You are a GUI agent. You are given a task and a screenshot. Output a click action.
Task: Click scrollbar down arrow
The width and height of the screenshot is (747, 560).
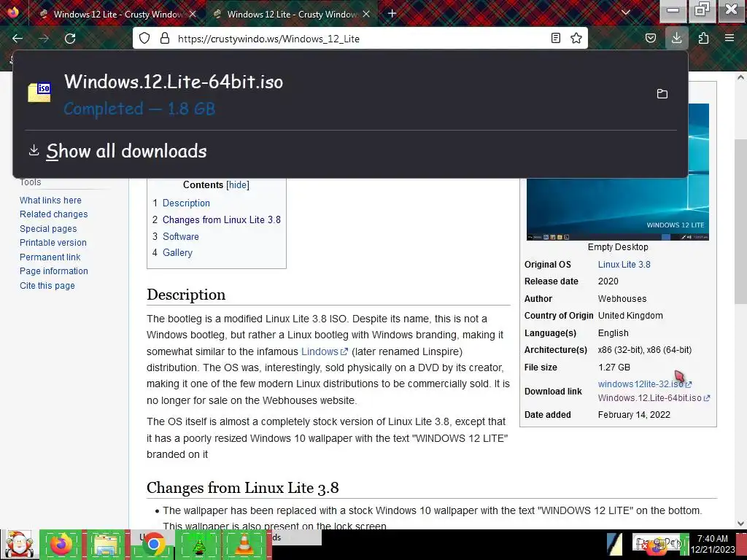[740, 524]
